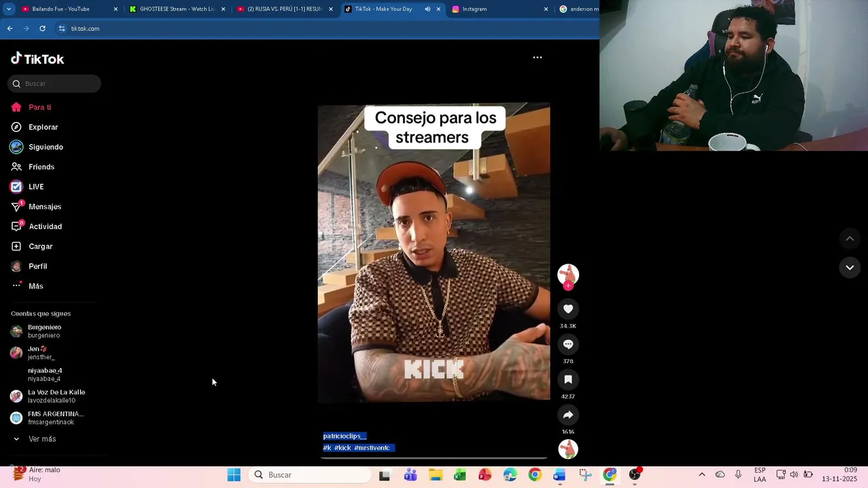The width and height of the screenshot is (868, 488).
Task: Close the Bailando Fue tab
Action: point(115,9)
